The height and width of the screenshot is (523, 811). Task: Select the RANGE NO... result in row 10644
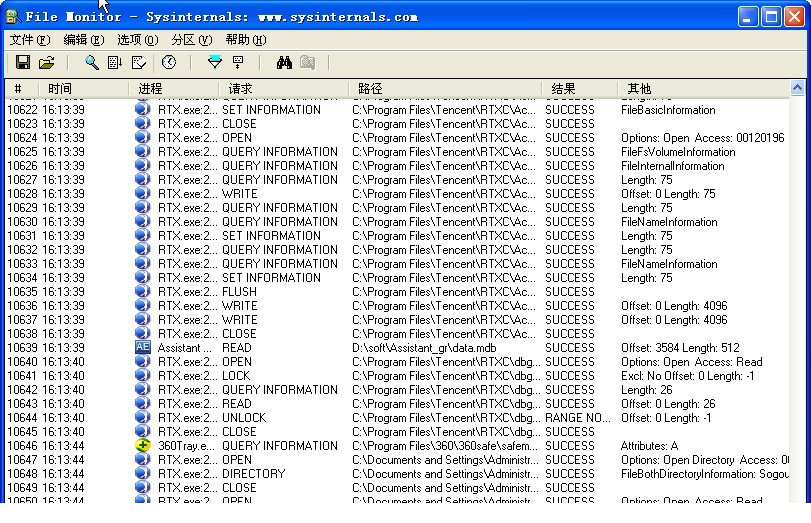click(578, 417)
